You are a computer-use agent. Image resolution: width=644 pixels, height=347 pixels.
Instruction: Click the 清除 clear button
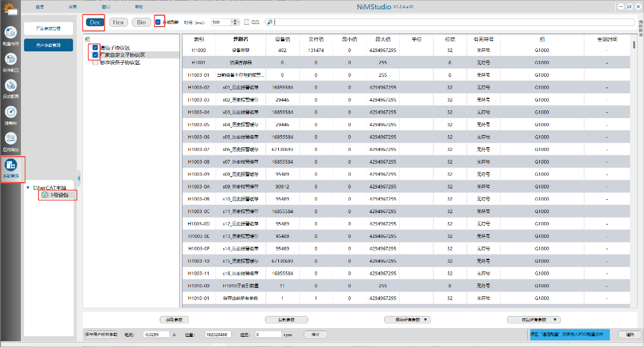(630, 334)
